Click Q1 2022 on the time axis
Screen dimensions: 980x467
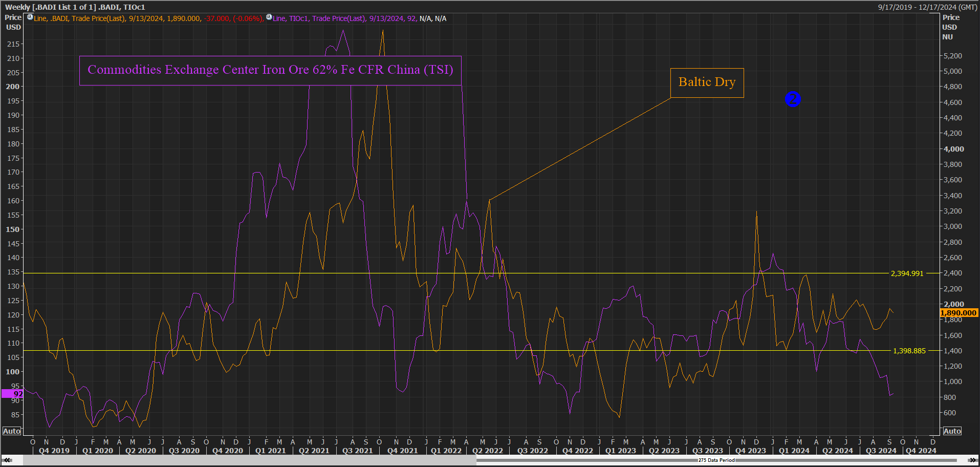pos(446,451)
